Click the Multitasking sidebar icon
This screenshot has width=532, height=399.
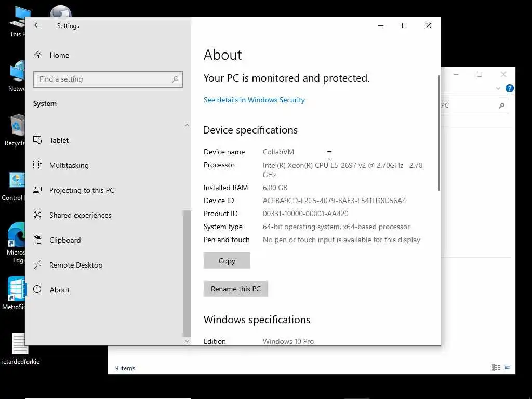pyautogui.click(x=37, y=165)
